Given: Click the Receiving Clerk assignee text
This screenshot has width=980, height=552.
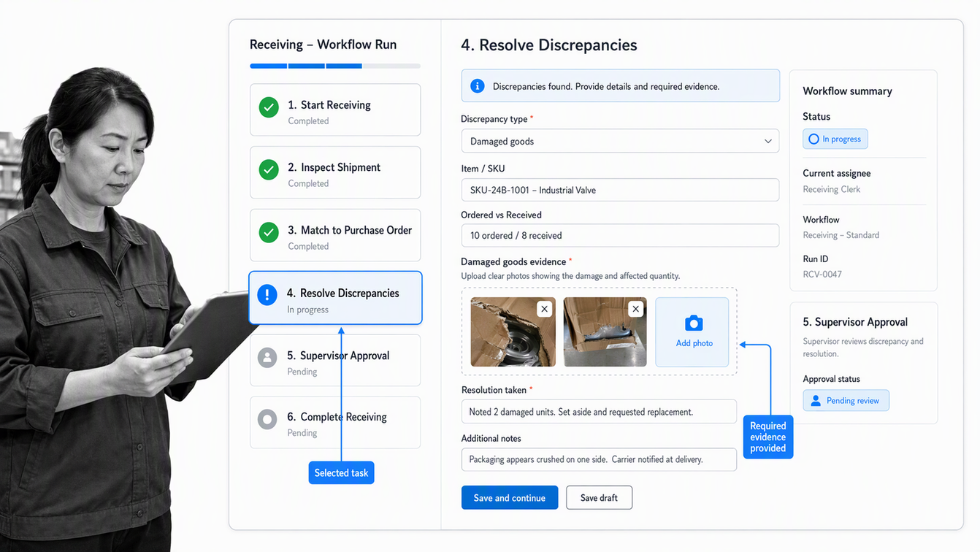Looking at the screenshot, I should click(832, 189).
